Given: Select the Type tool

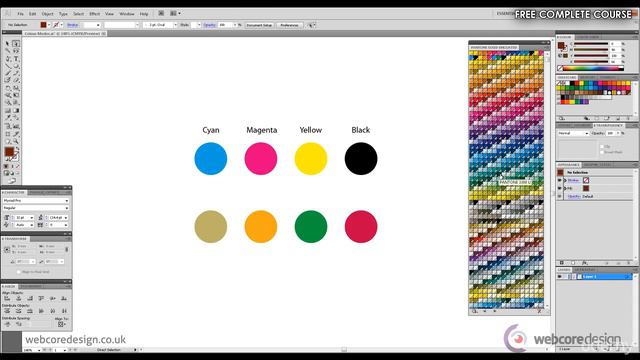Looking at the screenshot, I should [16, 59].
